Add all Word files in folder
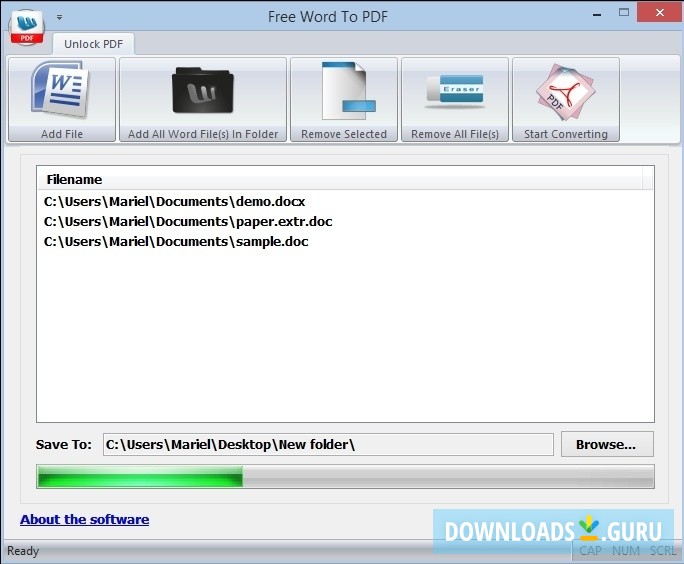The height and width of the screenshot is (564, 684). (x=203, y=99)
